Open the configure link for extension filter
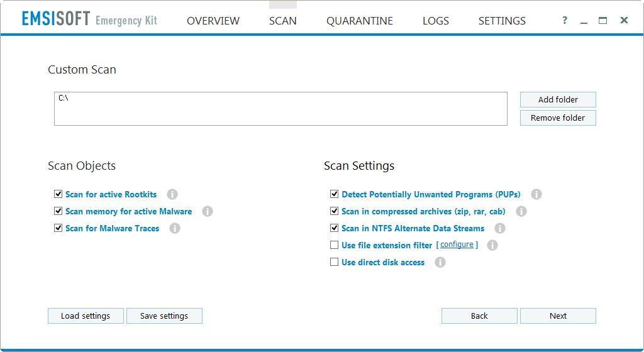Viewport: 644px width, 352px height. tap(457, 245)
